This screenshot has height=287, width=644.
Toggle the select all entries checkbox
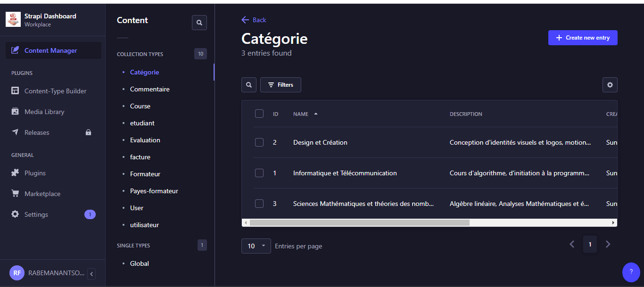(259, 114)
